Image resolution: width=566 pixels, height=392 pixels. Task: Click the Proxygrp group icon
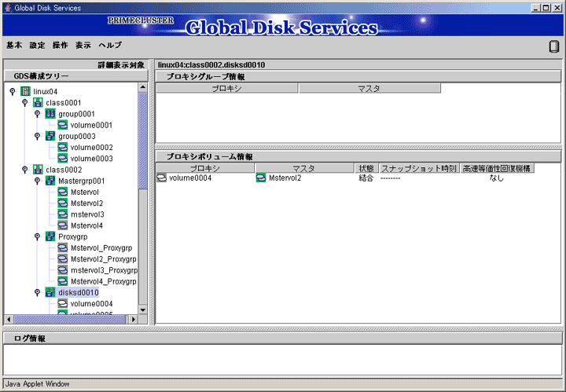point(50,237)
